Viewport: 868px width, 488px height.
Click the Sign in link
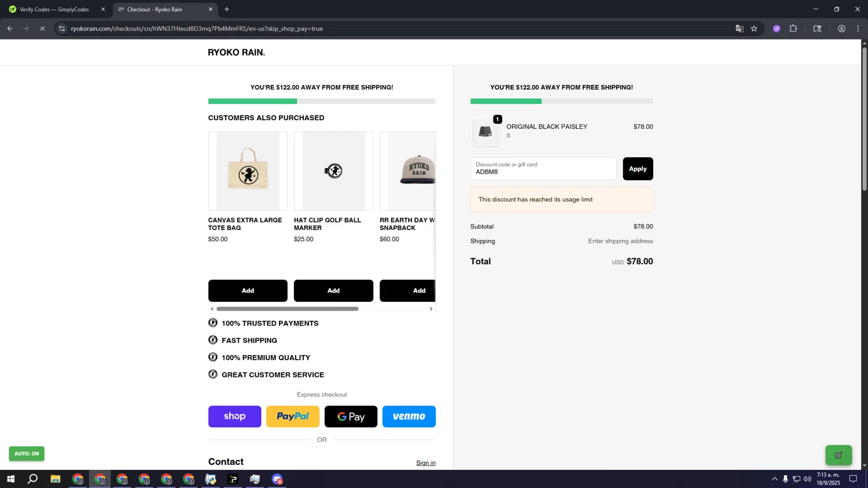click(426, 463)
